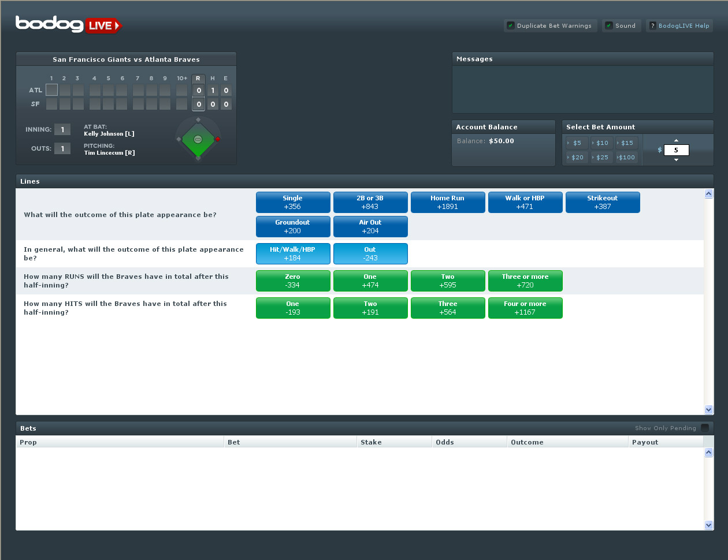
Task: Click pitcher name Tim Lincecum [R]
Action: pos(109,153)
